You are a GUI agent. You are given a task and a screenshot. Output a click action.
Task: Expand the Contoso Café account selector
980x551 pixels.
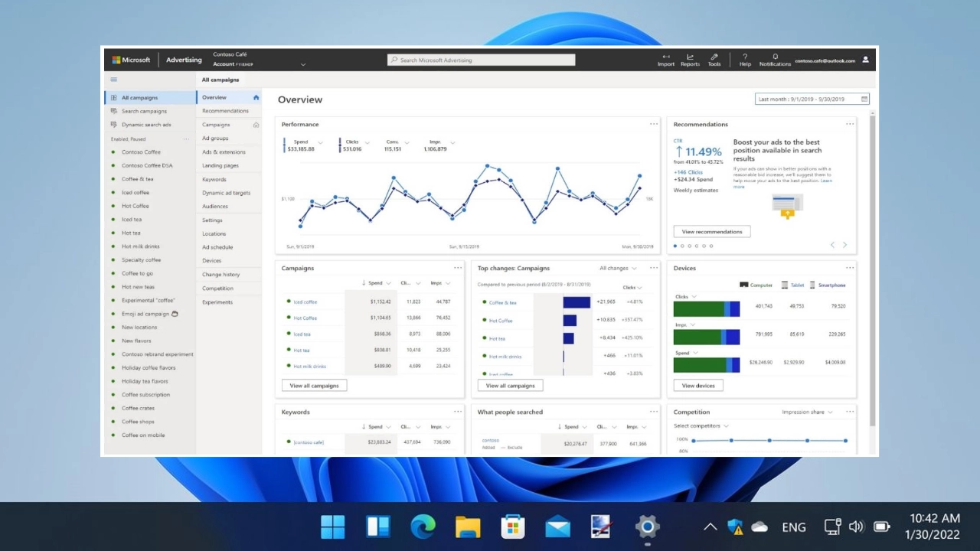point(303,64)
